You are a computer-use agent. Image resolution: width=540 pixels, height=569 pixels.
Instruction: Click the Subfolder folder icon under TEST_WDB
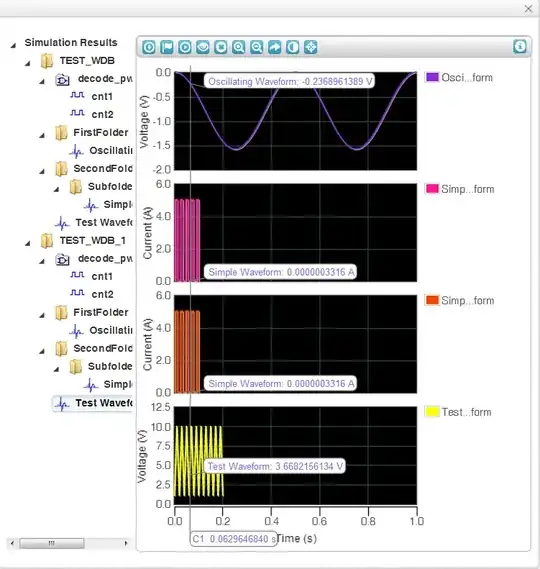coord(75,187)
